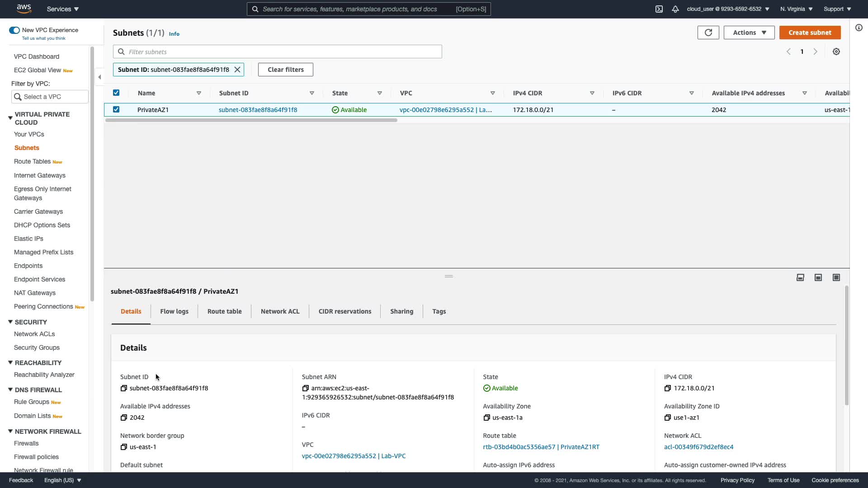
Task: Maximize the details panel to full view
Action: click(836, 277)
